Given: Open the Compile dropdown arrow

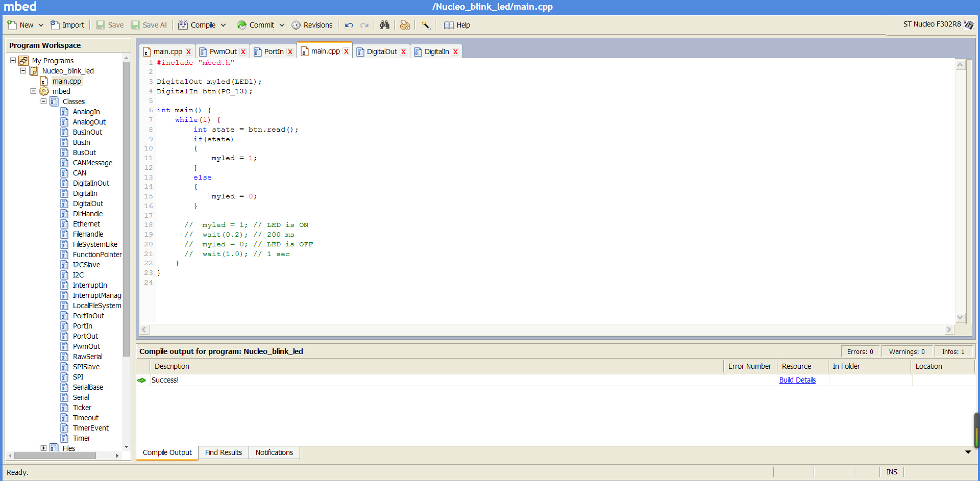Looking at the screenshot, I should [223, 25].
